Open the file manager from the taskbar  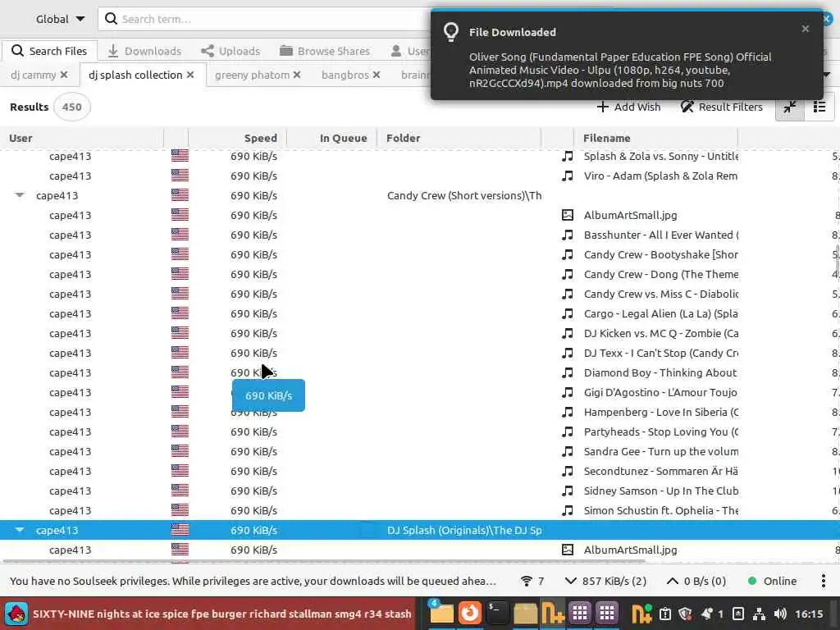point(441,613)
